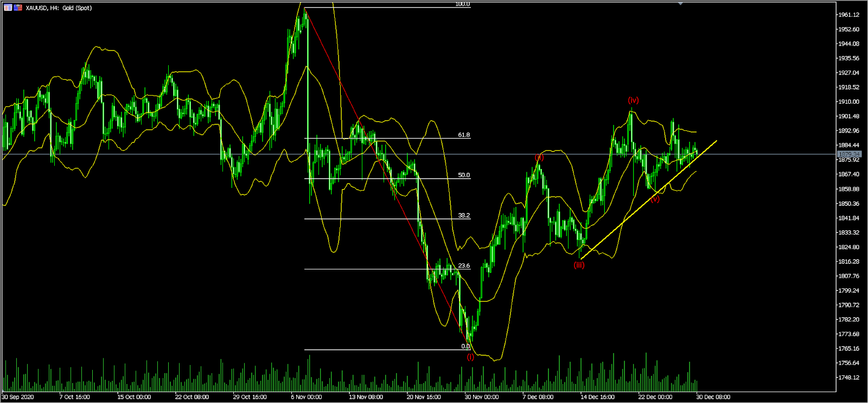Select the red wave (i) label
Image resolution: width=868 pixels, height=403 pixels.
click(470, 357)
